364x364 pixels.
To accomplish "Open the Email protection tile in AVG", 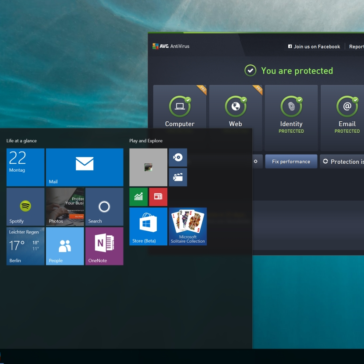I will point(342,118).
